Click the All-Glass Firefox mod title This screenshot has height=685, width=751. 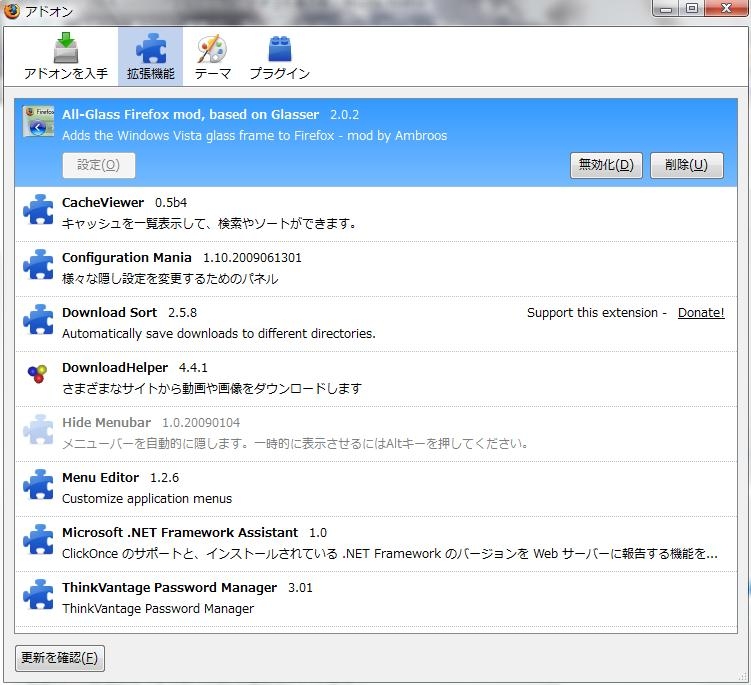tap(191, 114)
